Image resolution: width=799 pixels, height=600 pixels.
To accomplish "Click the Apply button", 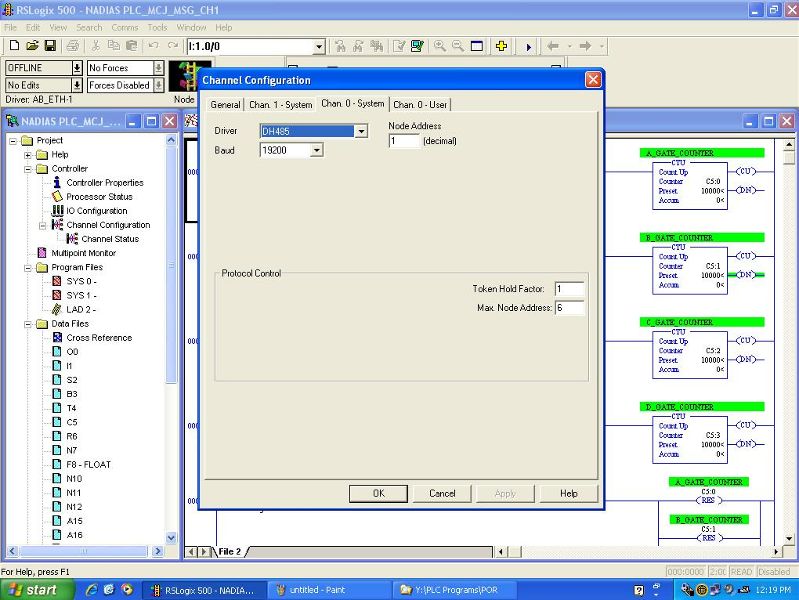I will (505, 493).
